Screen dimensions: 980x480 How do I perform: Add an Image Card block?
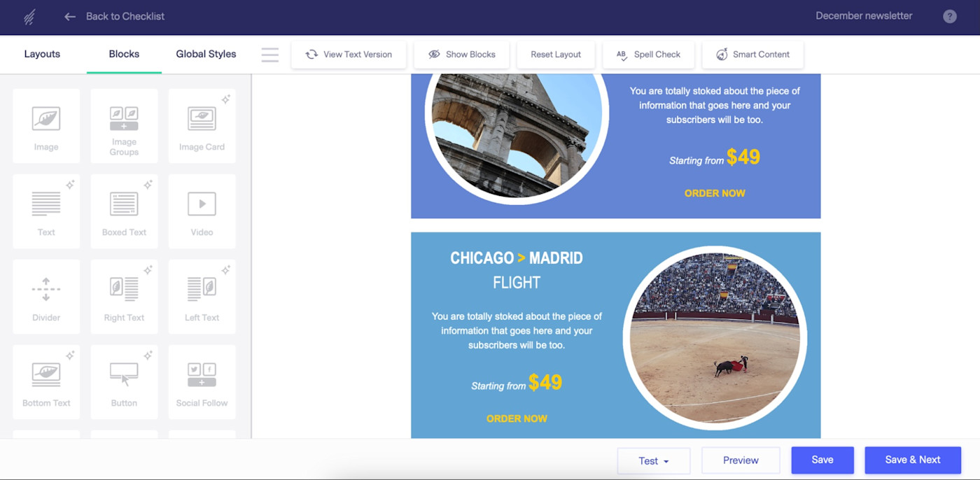(x=202, y=126)
